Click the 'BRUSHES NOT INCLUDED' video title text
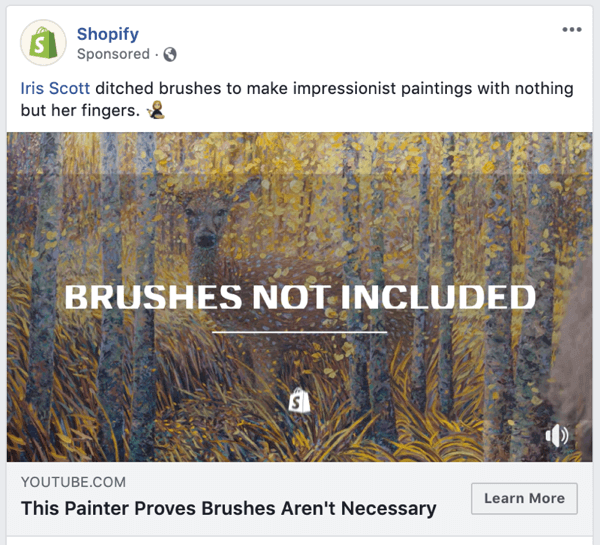This screenshot has width=600, height=545. click(300, 297)
